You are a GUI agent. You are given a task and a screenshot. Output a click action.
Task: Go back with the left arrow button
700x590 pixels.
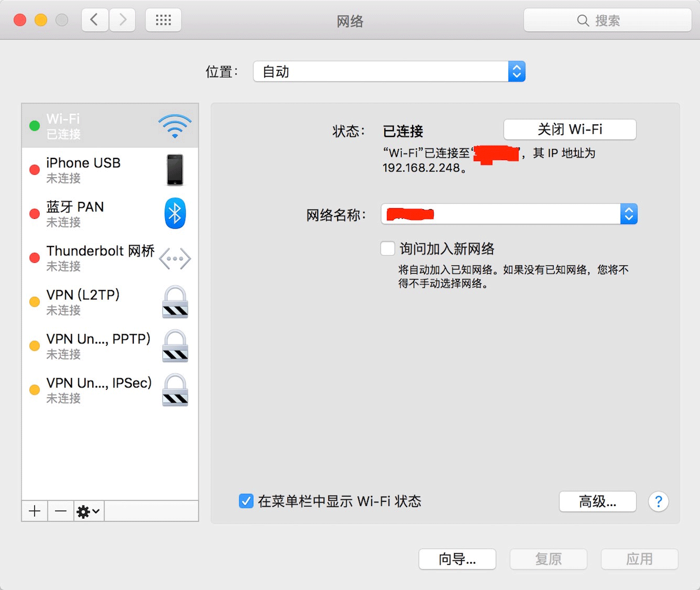[95, 20]
